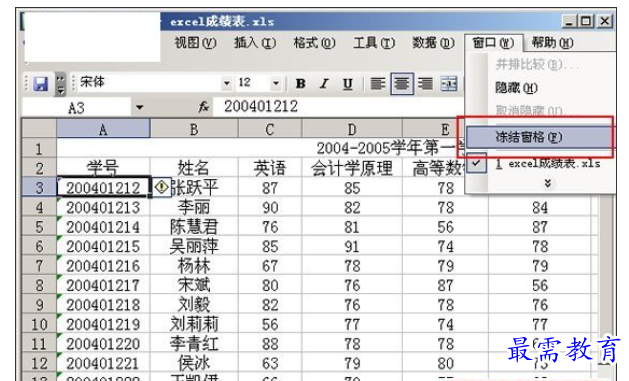Toggle Bold formatting

tap(300, 84)
